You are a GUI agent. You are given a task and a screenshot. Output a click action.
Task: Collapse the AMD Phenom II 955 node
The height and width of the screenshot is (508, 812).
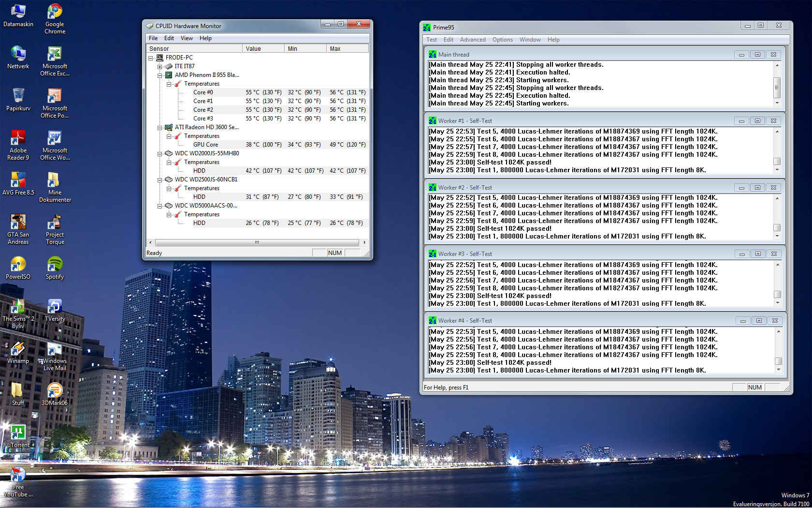[x=160, y=75]
